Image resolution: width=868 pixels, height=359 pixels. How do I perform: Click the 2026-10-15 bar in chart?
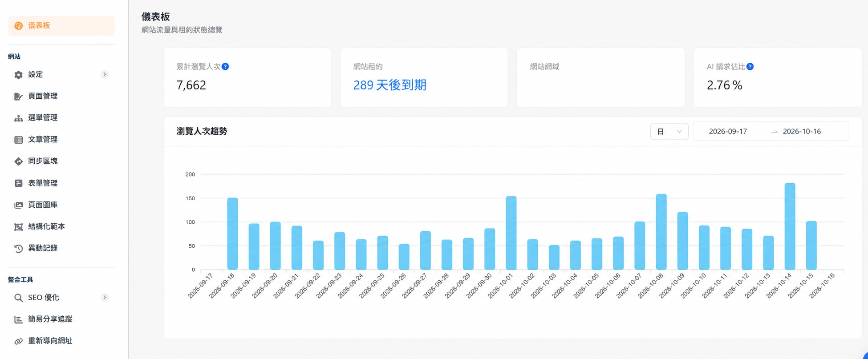click(x=811, y=246)
